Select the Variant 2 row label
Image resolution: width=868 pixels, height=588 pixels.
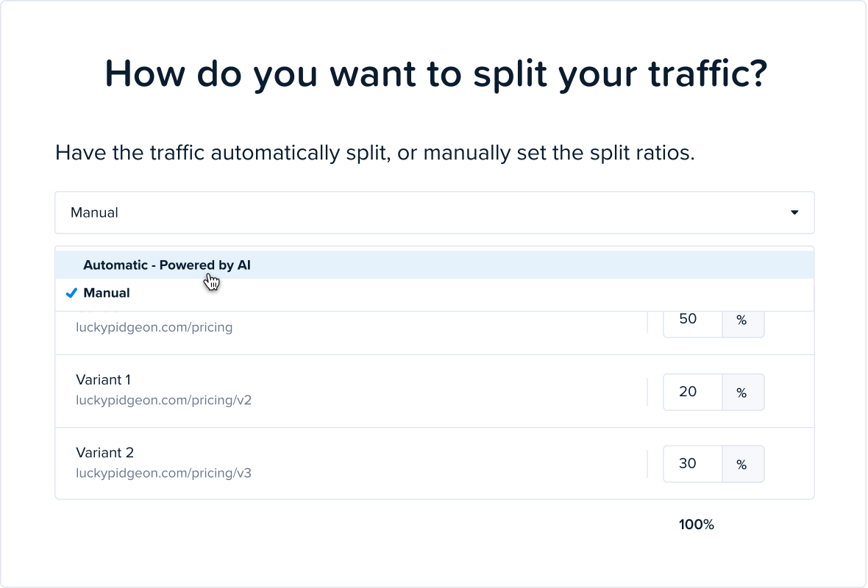pyautogui.click(x=104, y=453)
